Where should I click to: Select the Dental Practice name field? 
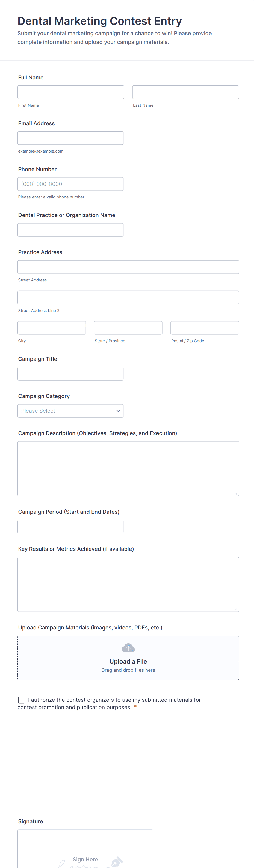(70, 230)
